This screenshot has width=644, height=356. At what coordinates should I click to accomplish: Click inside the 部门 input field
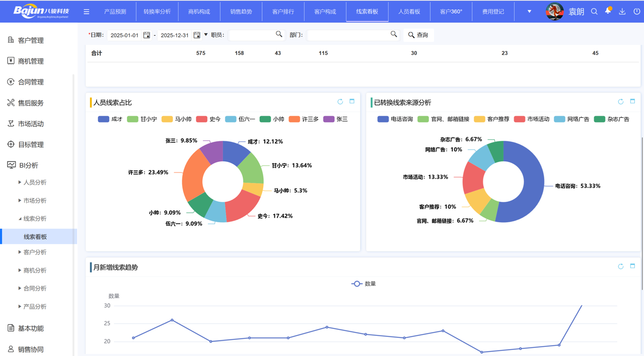[x=347, y=35]
